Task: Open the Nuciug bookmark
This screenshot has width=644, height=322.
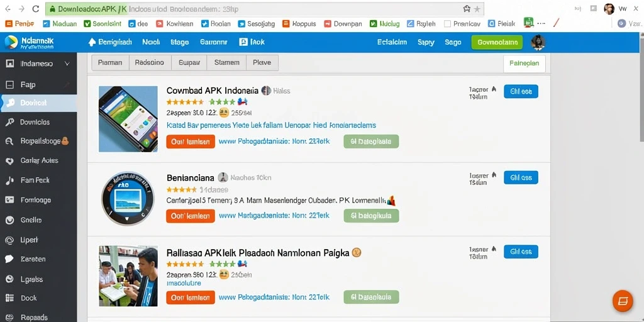Action: (384, 24)
